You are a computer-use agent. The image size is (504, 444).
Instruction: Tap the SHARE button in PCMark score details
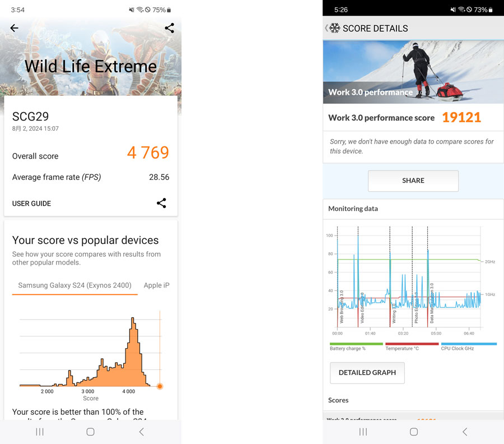tap(413, 181)
